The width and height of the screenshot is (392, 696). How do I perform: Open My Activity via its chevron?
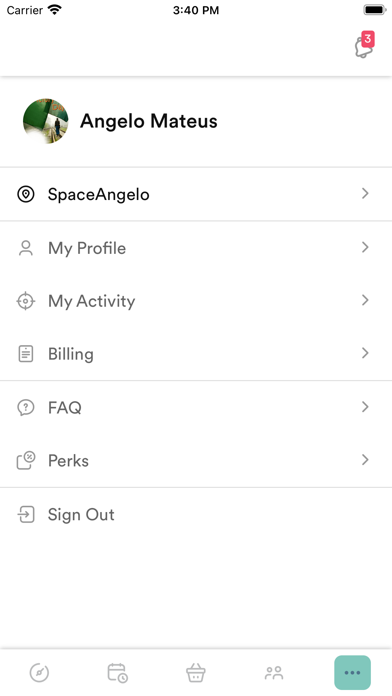coord(365,301)
